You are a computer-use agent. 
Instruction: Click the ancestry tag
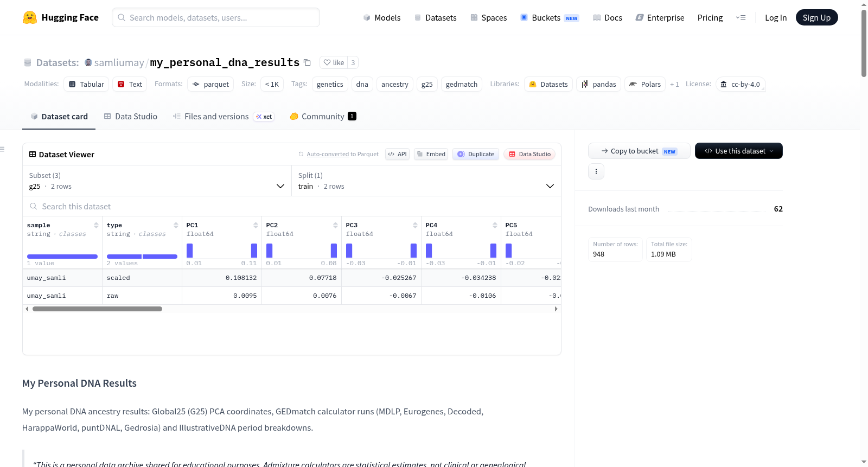point(395,84)
